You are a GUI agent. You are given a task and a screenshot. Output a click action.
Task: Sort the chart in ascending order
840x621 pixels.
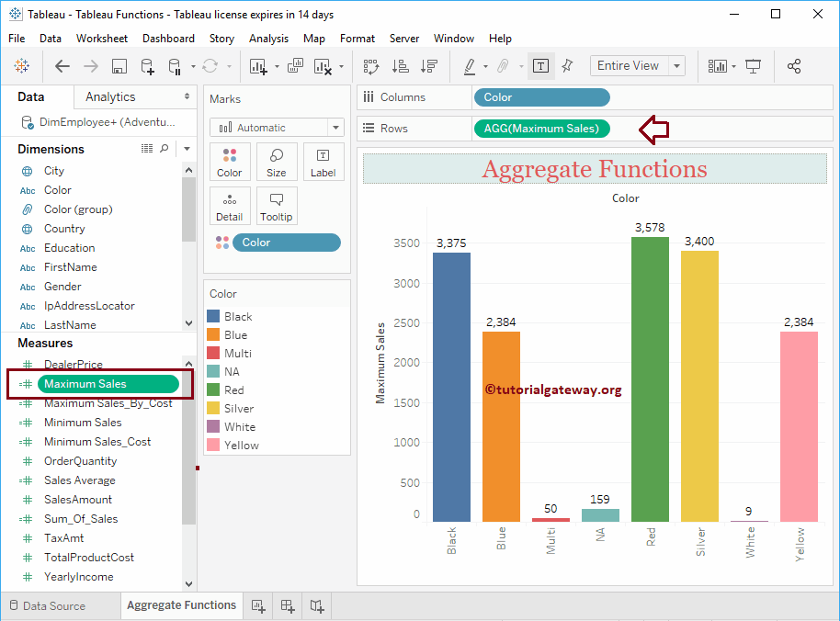pos(397,65)
